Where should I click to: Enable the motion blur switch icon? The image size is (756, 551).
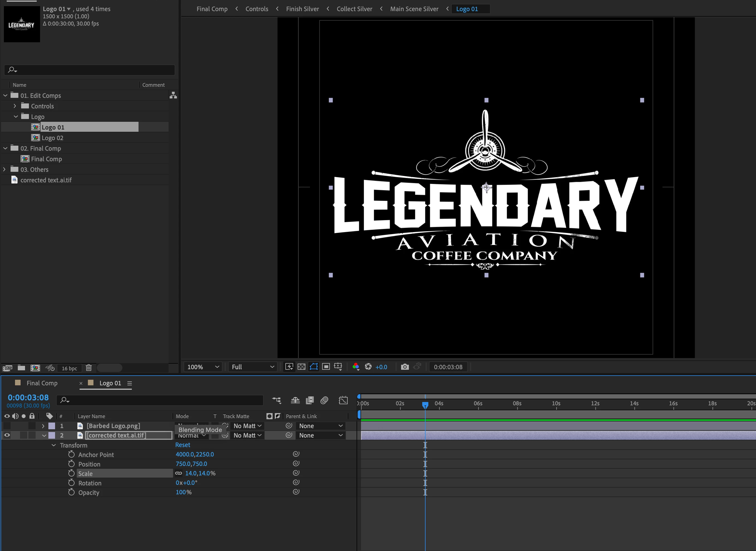coord(324,400)
